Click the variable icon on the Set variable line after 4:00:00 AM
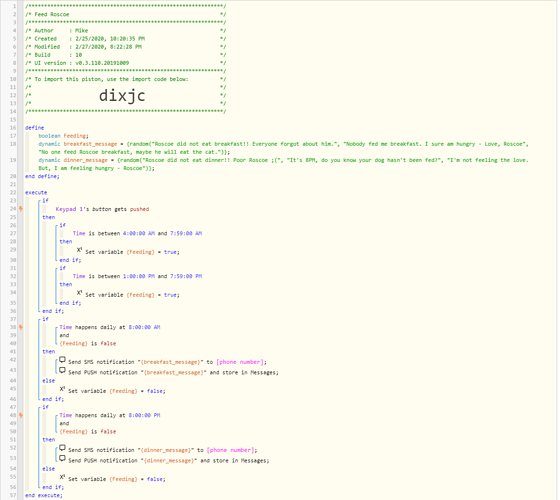This screenshot has width=560, height=500. click(79, 250)
